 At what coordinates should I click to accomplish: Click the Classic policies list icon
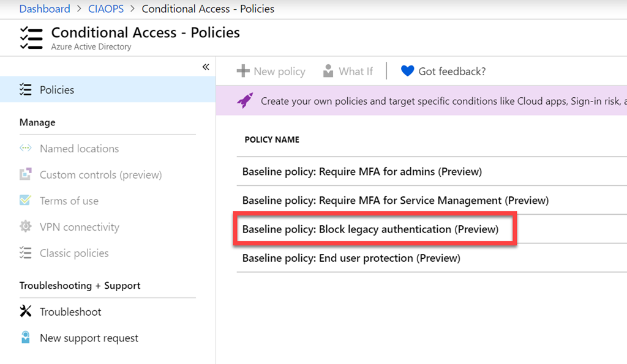[25, 253]
